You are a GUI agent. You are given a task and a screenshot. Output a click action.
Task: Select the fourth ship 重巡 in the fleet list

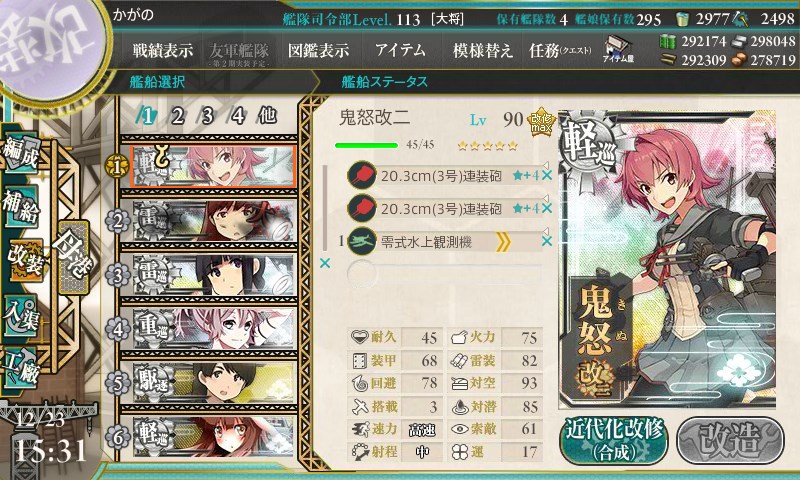pyautogui.click(x=208, y=329)
